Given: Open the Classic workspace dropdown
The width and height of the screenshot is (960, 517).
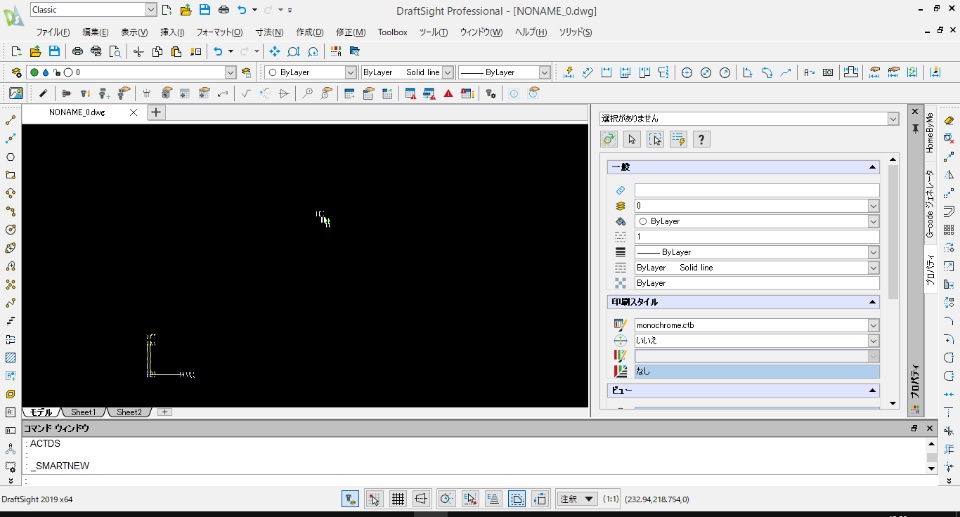Looking at the screenshot, I should pos(150,9).
